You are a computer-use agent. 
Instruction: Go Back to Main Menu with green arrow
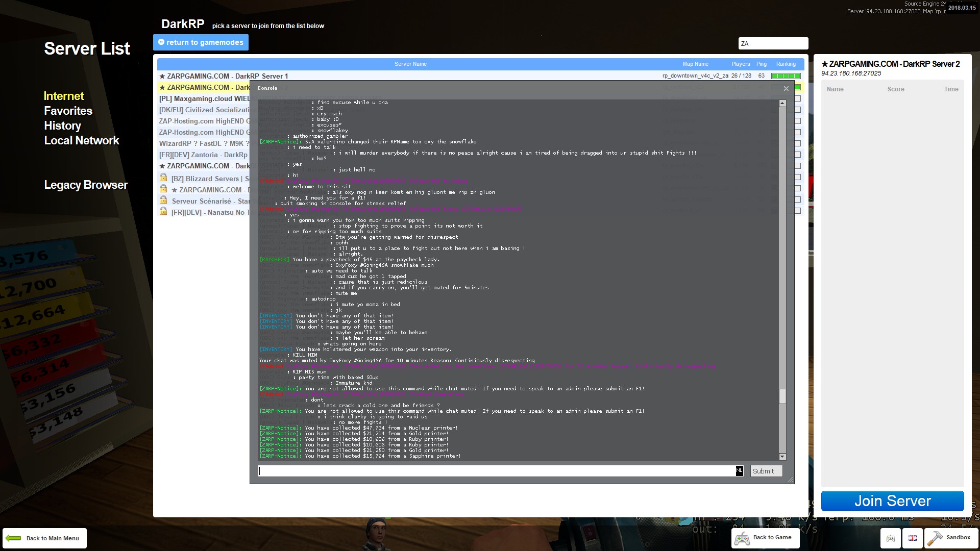[x=44, y=538]
